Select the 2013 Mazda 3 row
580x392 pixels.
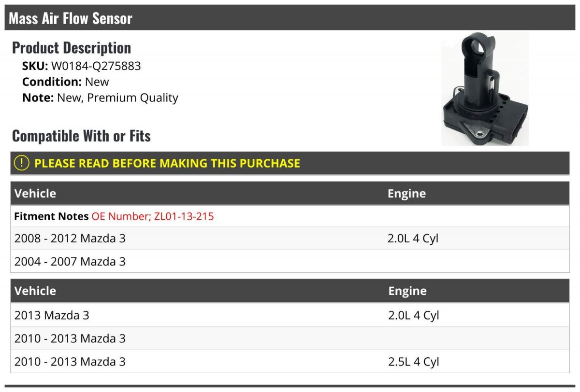tap(290, 315)
